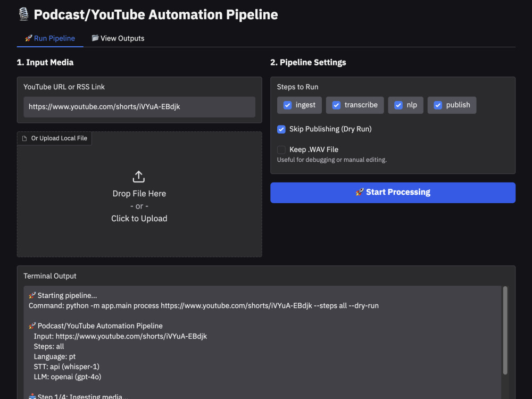The height and width of the screenshot is (399, 532).
Task: Click the Drop File Here upload area
Action: point(139,194)
